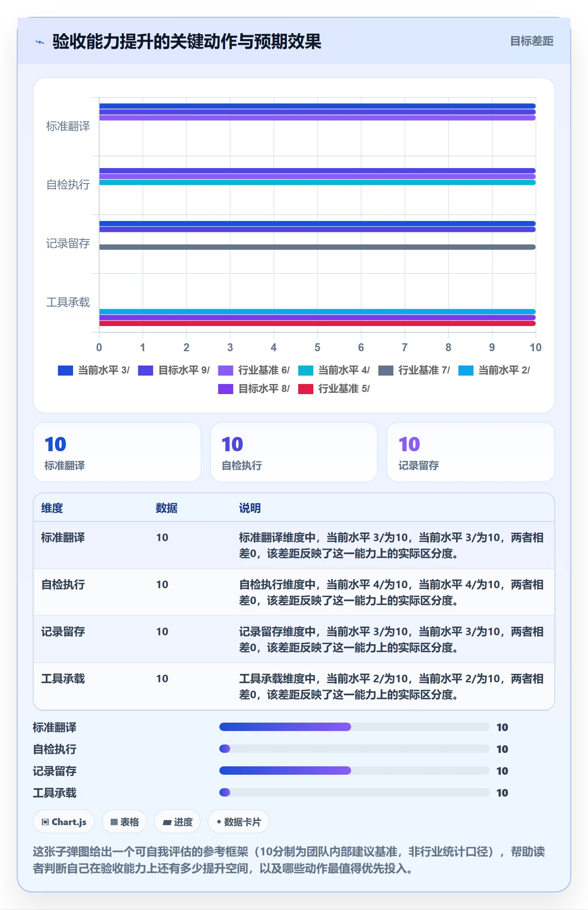Click the 目标差距 label in header
The image size is (588, 910).
pos(532,41)
